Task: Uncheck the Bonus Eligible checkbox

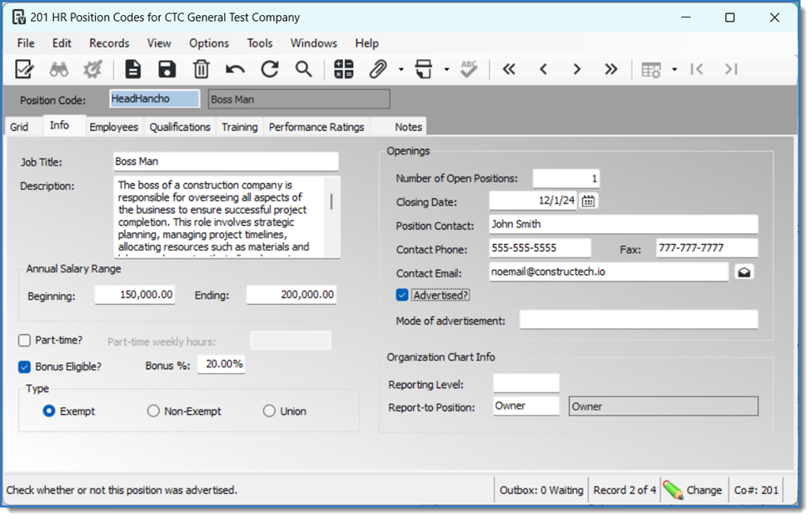Action: (x=25, y=367)
